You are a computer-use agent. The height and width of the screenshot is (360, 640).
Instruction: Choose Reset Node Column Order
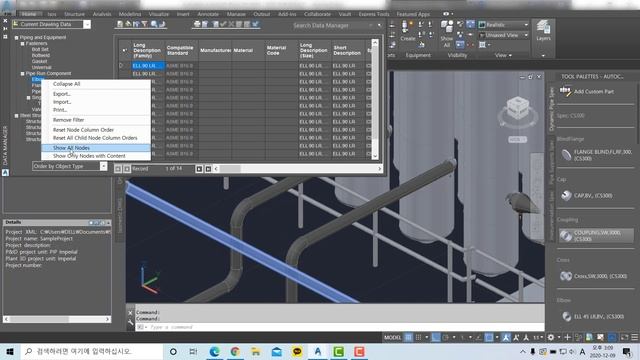point(96,130)
